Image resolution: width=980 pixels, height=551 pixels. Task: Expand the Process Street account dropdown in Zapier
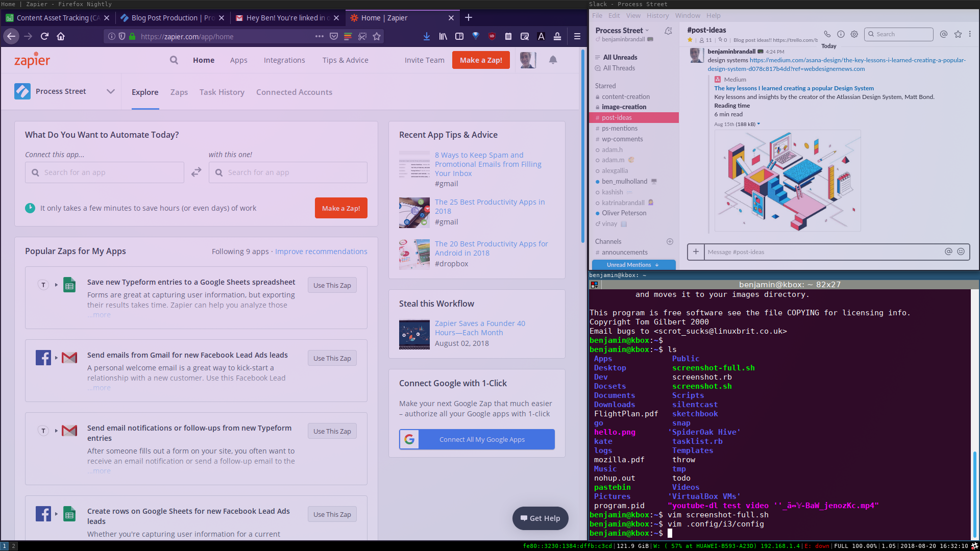111,92
